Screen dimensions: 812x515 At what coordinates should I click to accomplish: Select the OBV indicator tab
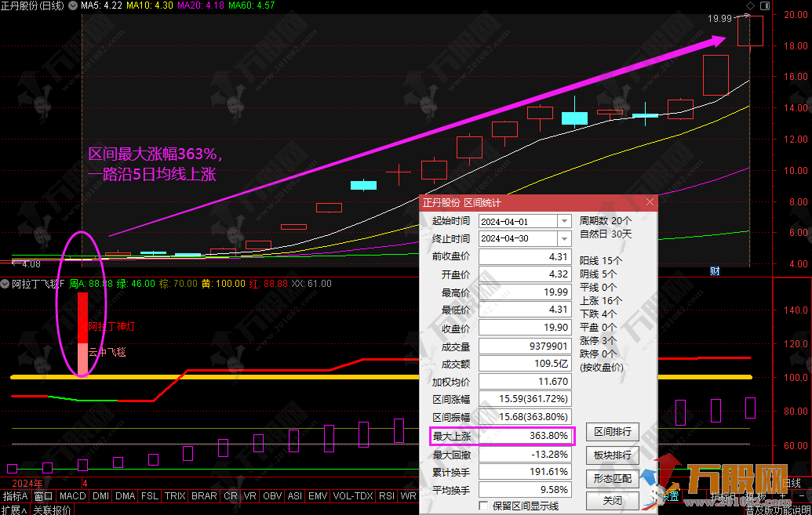pos(272,496)
